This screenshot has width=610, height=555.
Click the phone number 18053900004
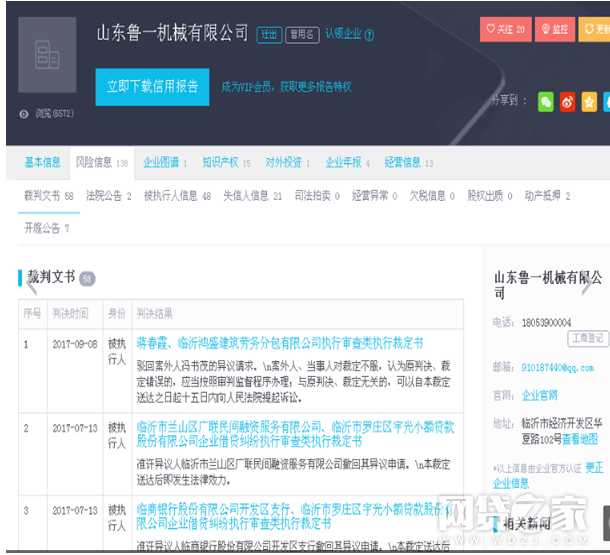tap(547, 322)
